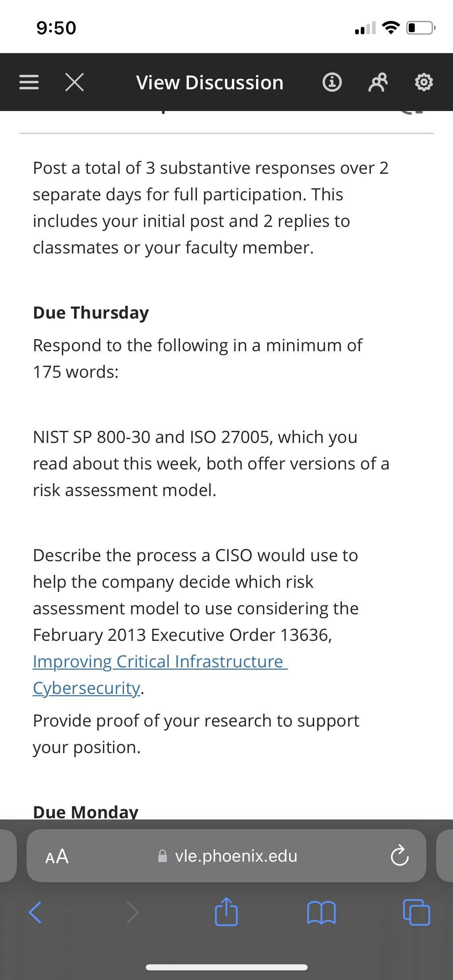The height and width of the screenshot is (980, 453).
Task: Open the hamburger navigation menu
Action: click(x=29, y=82)
